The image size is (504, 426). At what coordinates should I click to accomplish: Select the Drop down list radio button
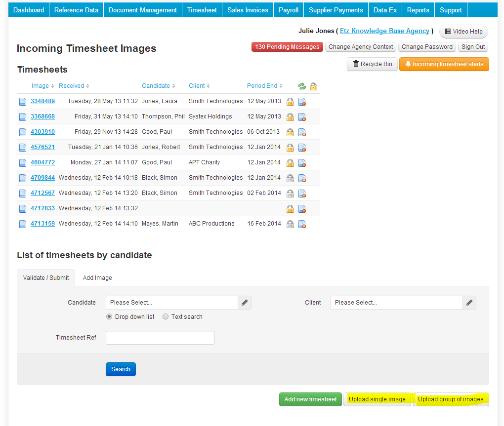click(x=109, y=317)
